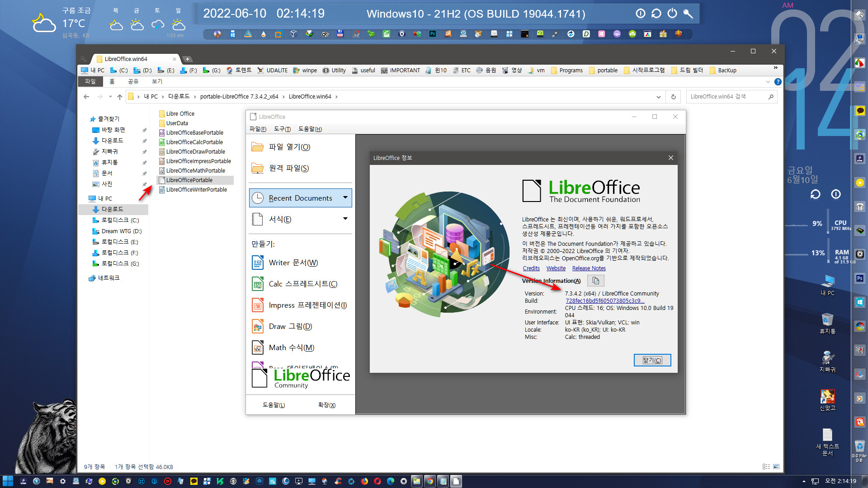Open a new Math formula
The width and height of the screenshot is (868, 488).
coord(283,347)
